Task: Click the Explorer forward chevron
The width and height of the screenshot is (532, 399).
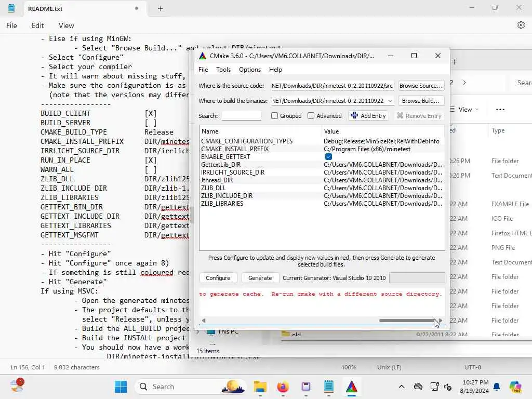Action: click(464, 83)
